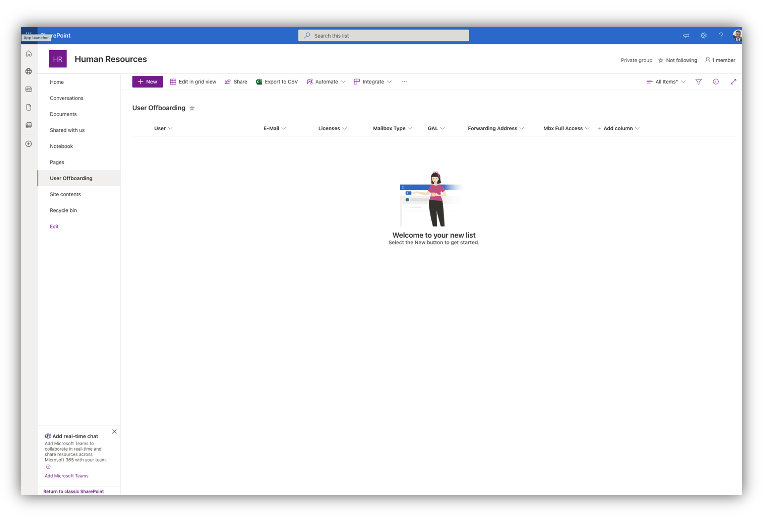Click Add column

(x=618, y=128)
